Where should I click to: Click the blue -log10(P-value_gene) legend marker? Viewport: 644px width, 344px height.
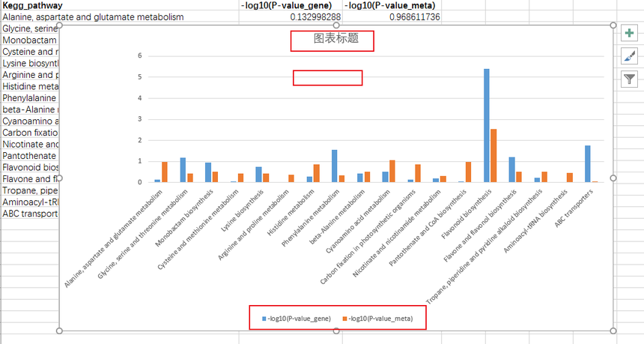point(264,319)
